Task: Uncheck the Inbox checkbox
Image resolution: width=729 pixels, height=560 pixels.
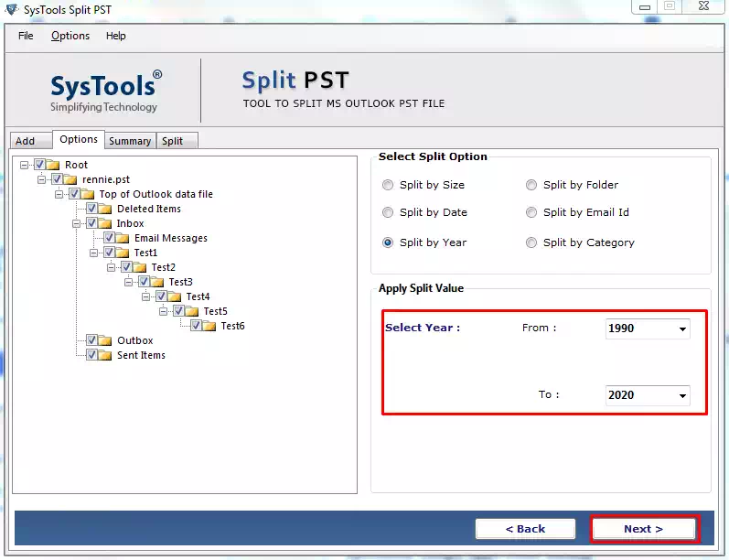Action: (x=91, y=222)
